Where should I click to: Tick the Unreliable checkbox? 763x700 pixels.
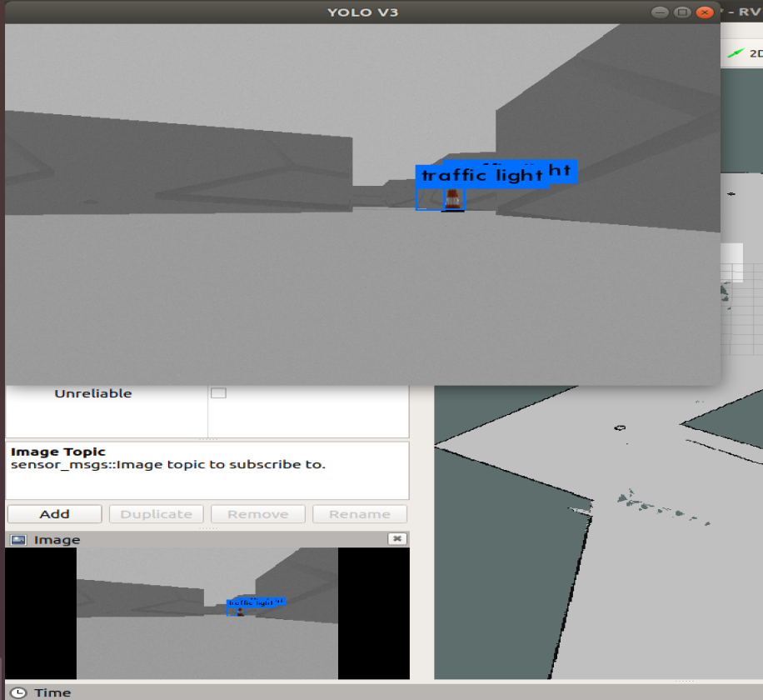pyautogui.click(x=218, y=392)
